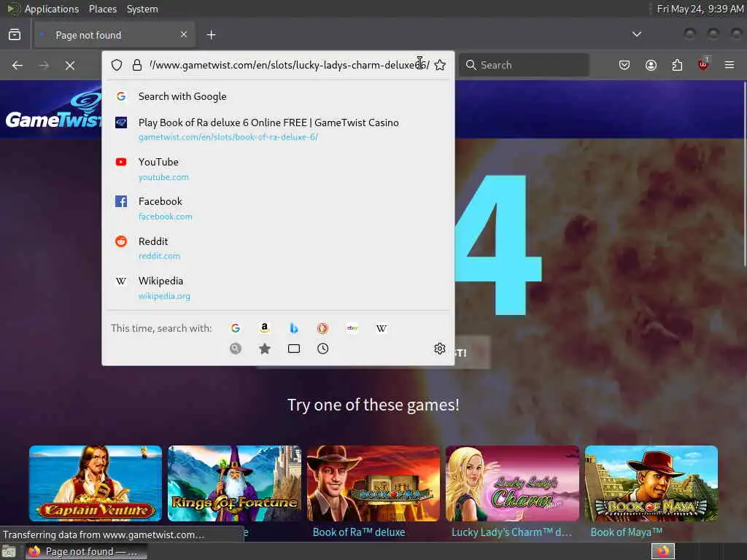Focus the Search box in toolbar

(x=524, y=65)
